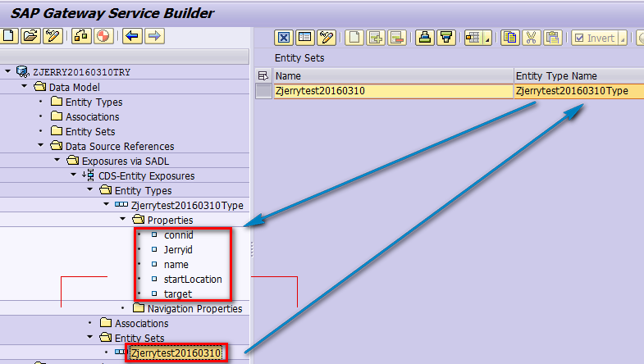Collapse the ZJERRY20160310TRY project node
Viewport: 644px width, 364px height.
(x=8, y=72)
